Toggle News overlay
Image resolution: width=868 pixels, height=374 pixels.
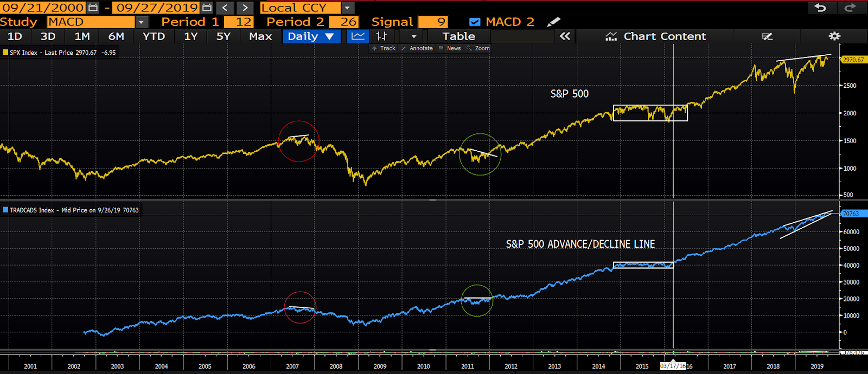point(450,48)
